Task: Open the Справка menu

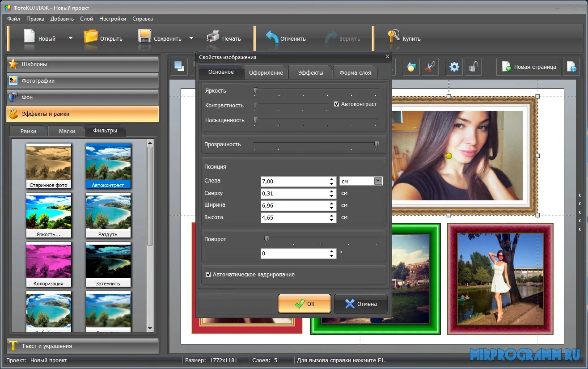Action: click(143, 19)
